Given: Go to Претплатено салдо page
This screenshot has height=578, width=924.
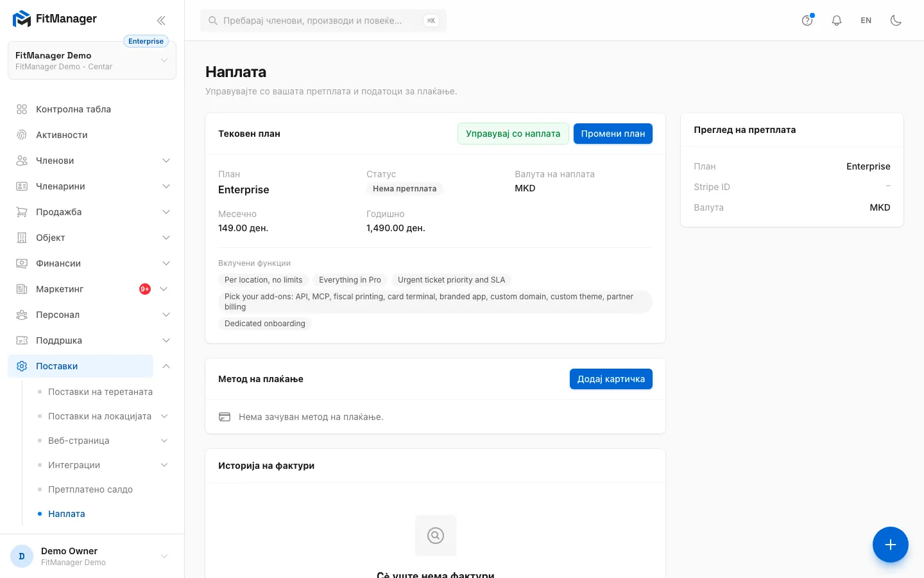Looking at the screenshot, I should pyautogui.click(x=90, y=489).
